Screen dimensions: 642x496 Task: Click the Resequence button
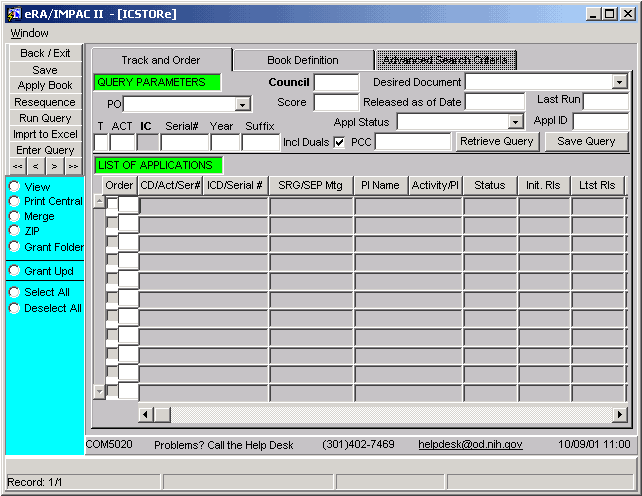pos(45,102)
